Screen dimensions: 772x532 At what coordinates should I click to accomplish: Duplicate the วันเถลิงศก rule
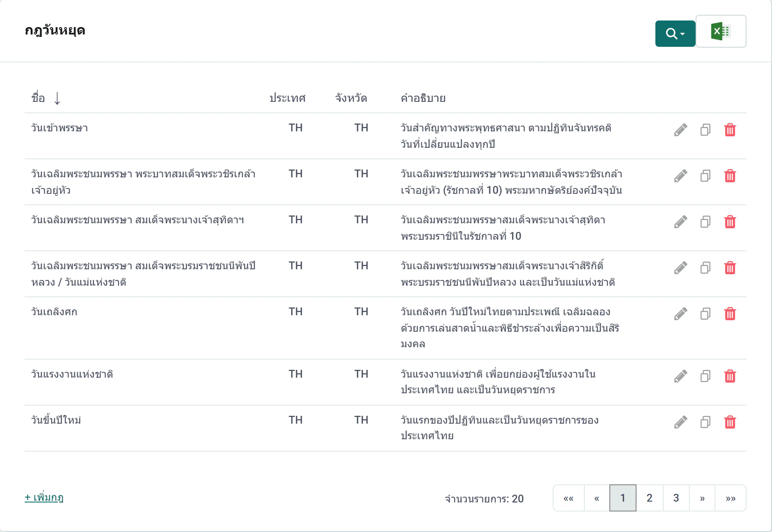click(705, 314)
